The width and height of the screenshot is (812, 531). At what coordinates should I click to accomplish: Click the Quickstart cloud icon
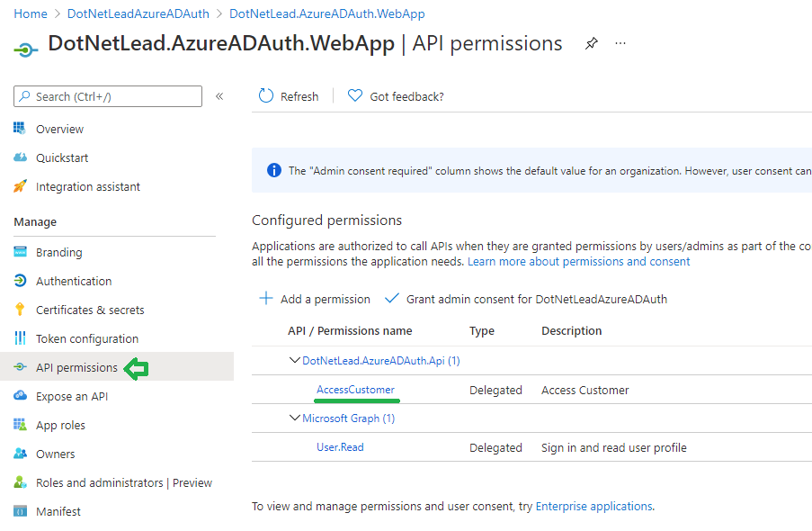(20, 157)
